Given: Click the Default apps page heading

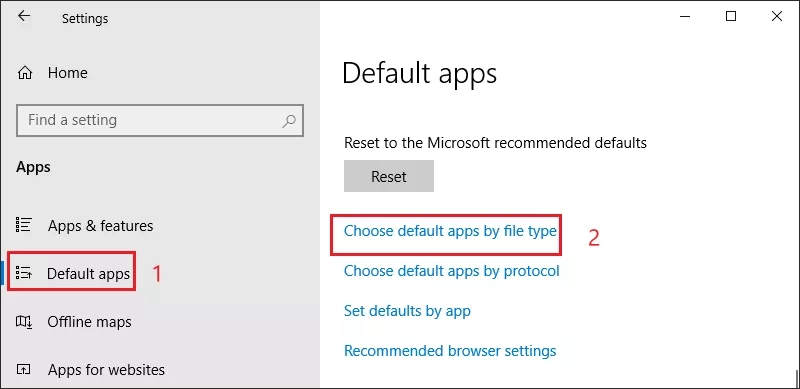Looking at the screenshot, I should click(x=419, y=74).
